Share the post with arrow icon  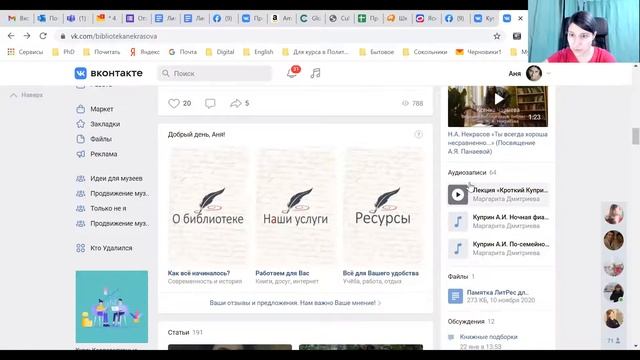click(236, 103)
